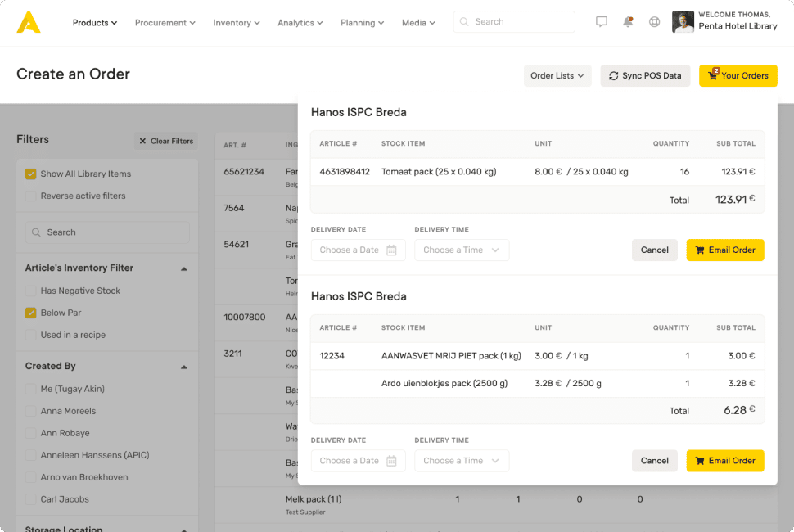Cancel the Tomaat pack order
Image resolution: width=794 pixels, height=532 pixels.
tap(654, 250)
